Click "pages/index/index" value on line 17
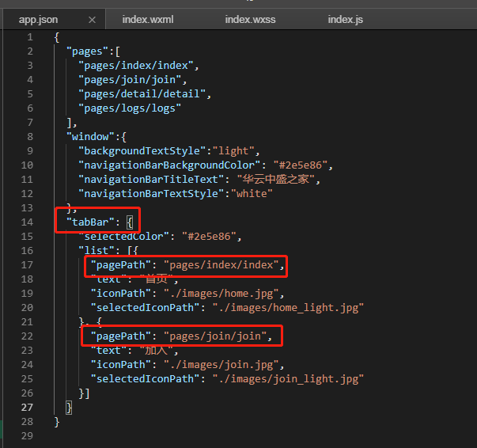The height and width of the screenshot is (448, 477). [x=221, y=265]
